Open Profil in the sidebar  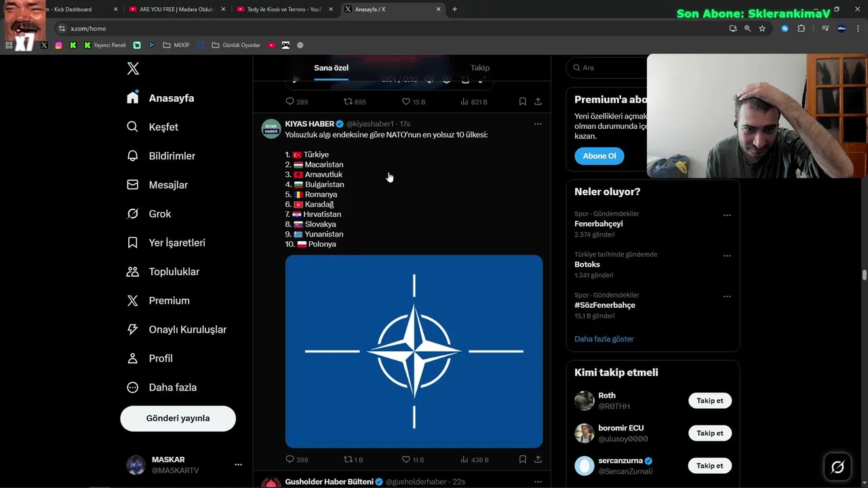151,359
